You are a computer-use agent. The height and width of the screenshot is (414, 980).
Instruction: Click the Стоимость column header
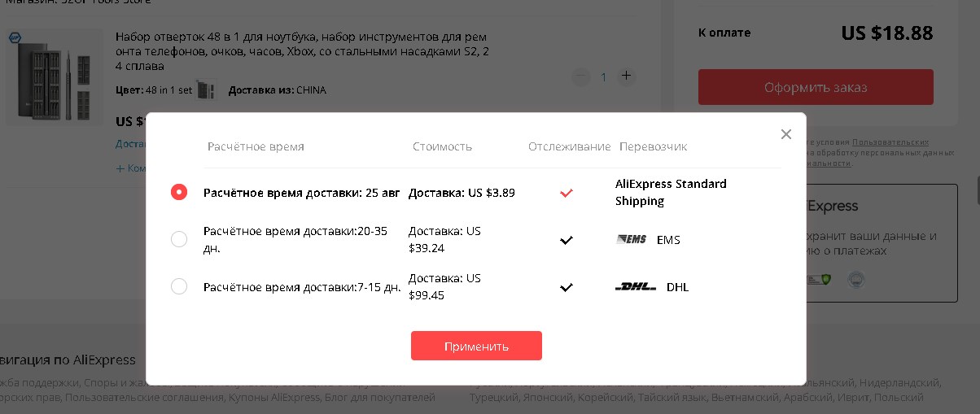click(x=442, y=146)
